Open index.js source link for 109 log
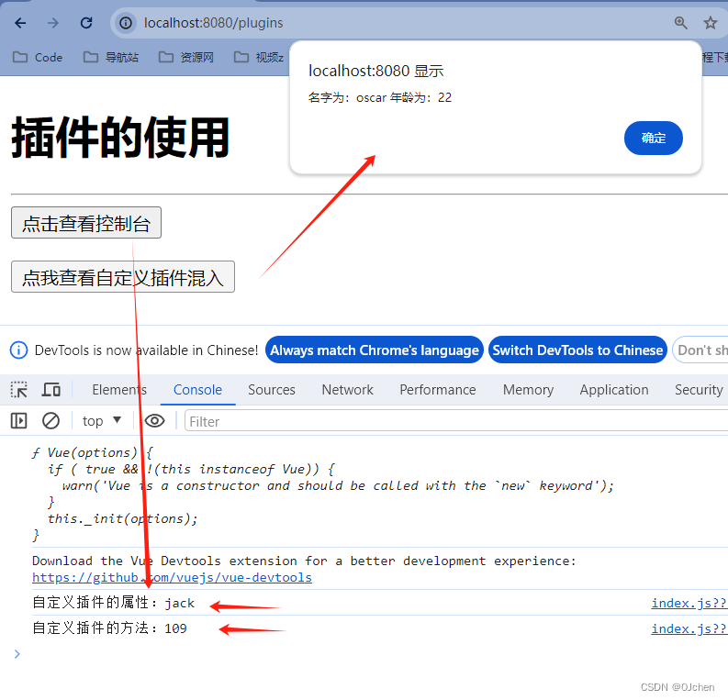 (x=689, y=628)
